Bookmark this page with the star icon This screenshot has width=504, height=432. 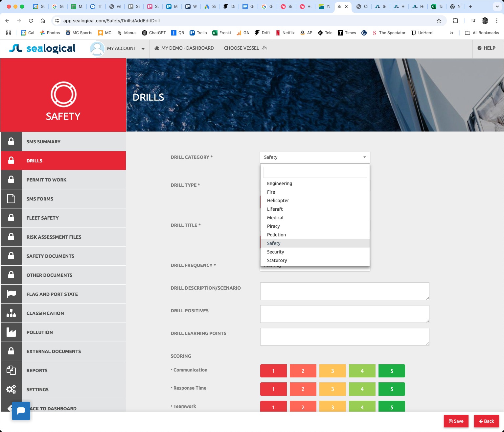coord(439,21)
